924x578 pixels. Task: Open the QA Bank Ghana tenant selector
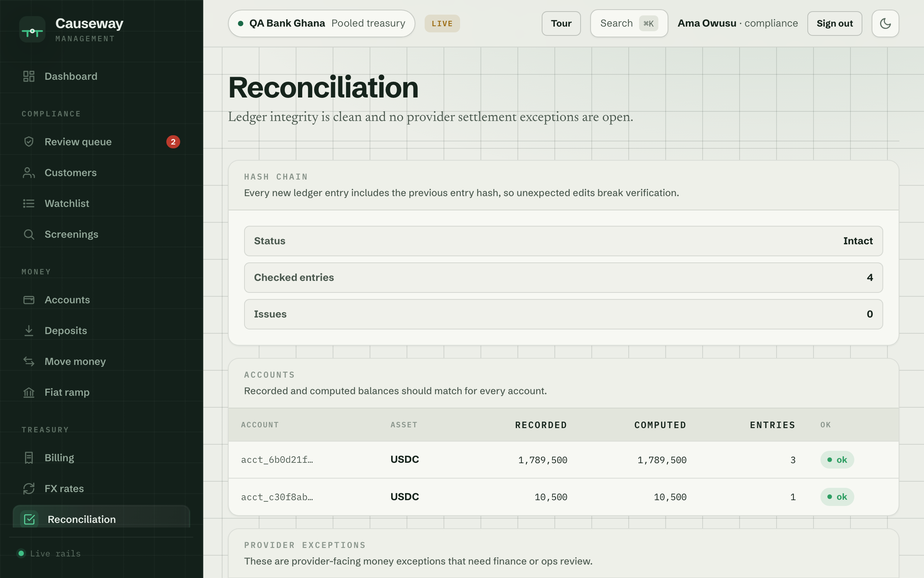321,24
